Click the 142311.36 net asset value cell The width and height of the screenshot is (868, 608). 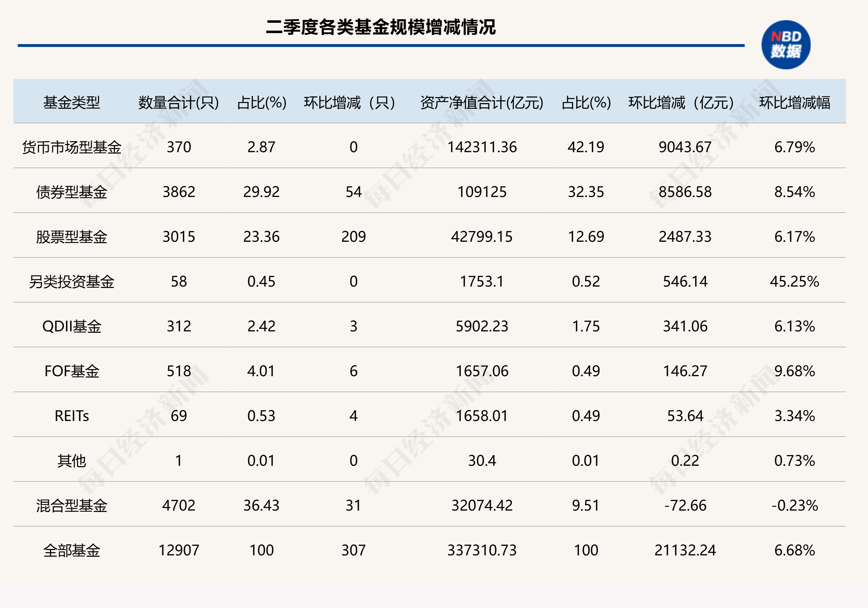coord(482,147)
